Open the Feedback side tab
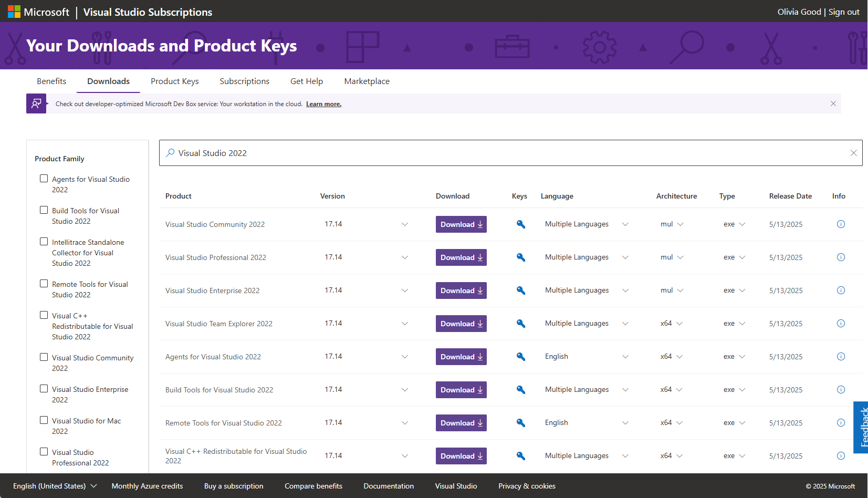868x498 pixels. click(861, 427)
